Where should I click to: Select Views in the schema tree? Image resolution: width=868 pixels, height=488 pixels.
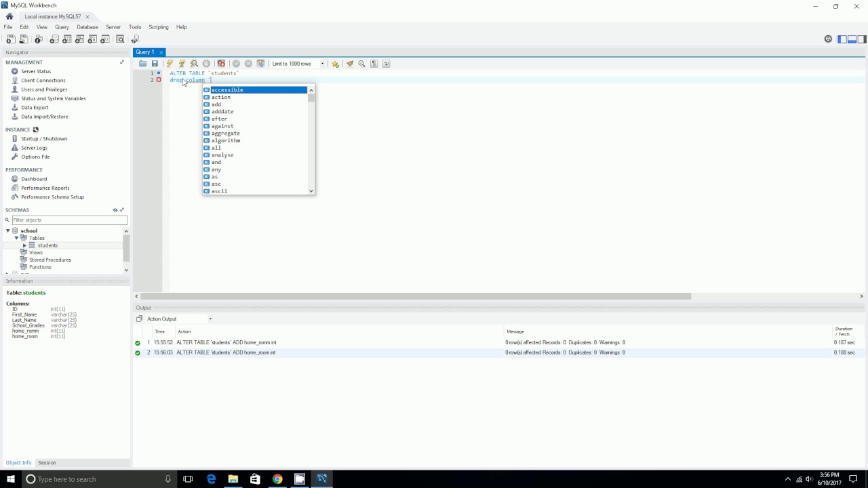tap(36, 253)
